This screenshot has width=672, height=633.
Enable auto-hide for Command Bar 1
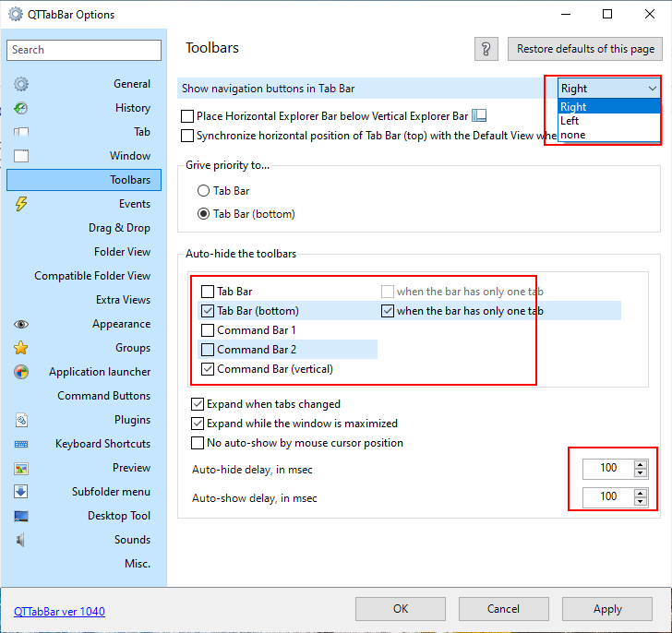coord(208,330)
